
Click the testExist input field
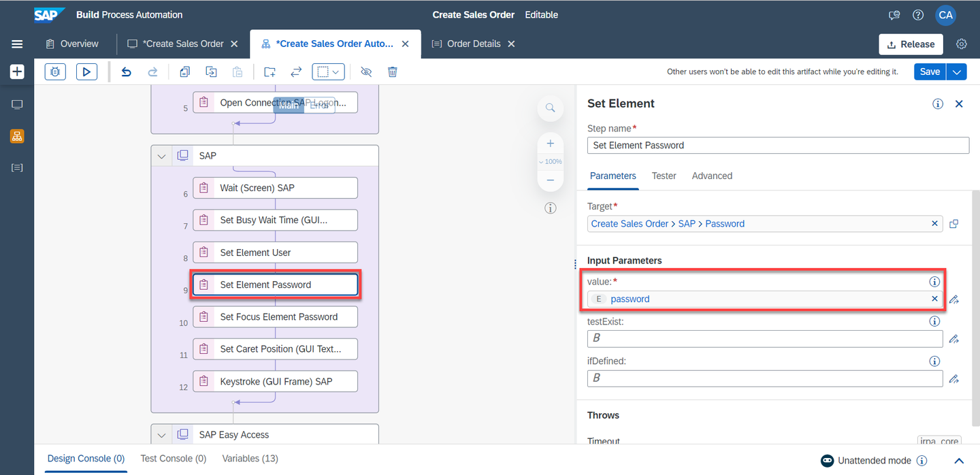click(765, 338)
